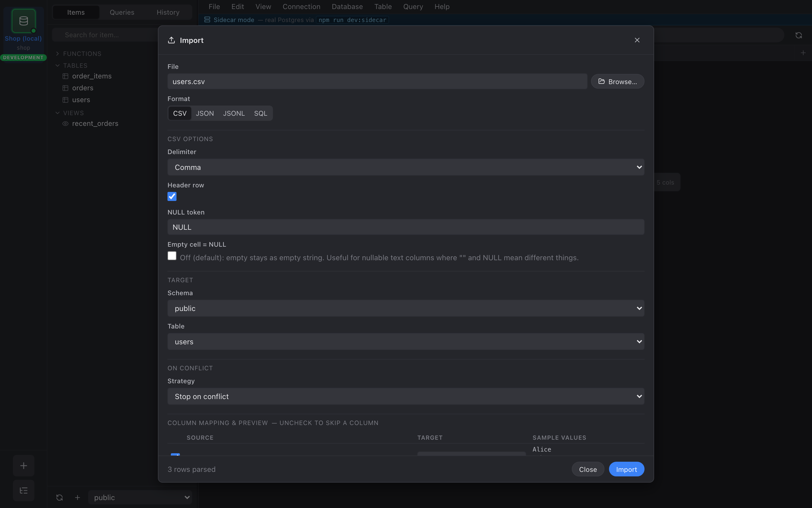Click the '3 rows parsed' status text
812x508 pixels.
tap(192, 469)
